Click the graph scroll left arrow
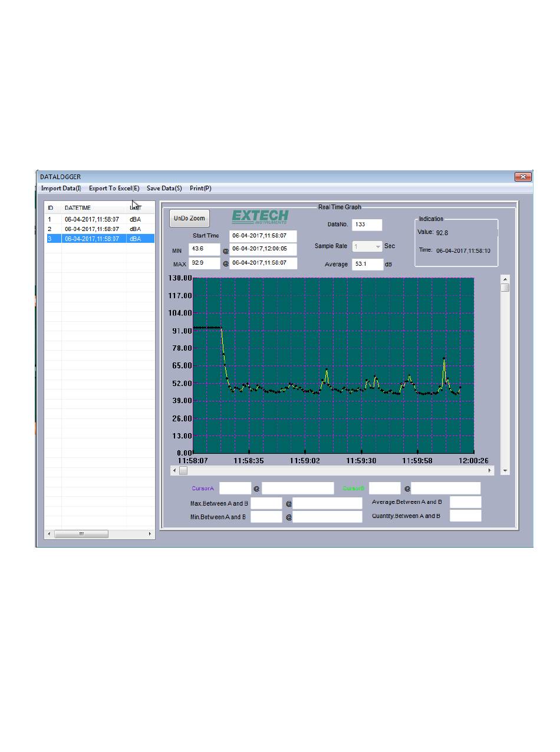560x752 pixels. pos(174,470)
